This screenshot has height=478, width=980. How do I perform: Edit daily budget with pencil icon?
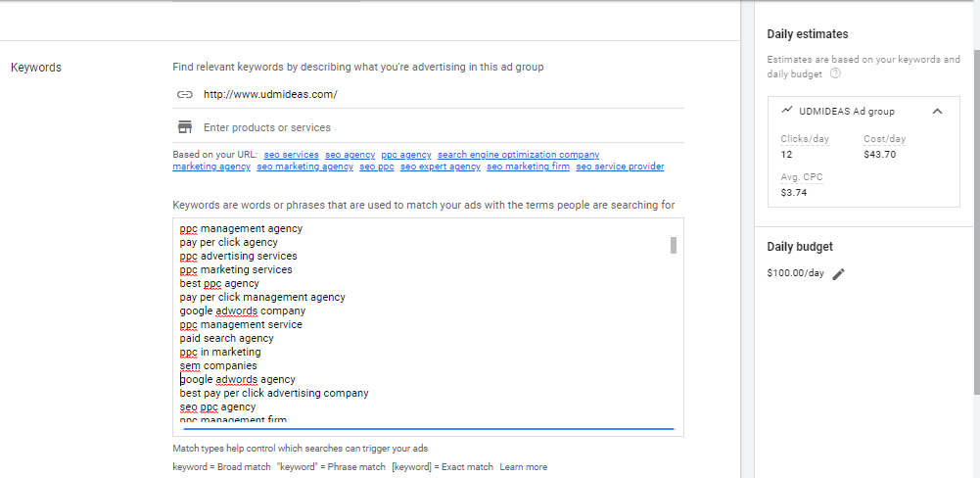point(838,274)
